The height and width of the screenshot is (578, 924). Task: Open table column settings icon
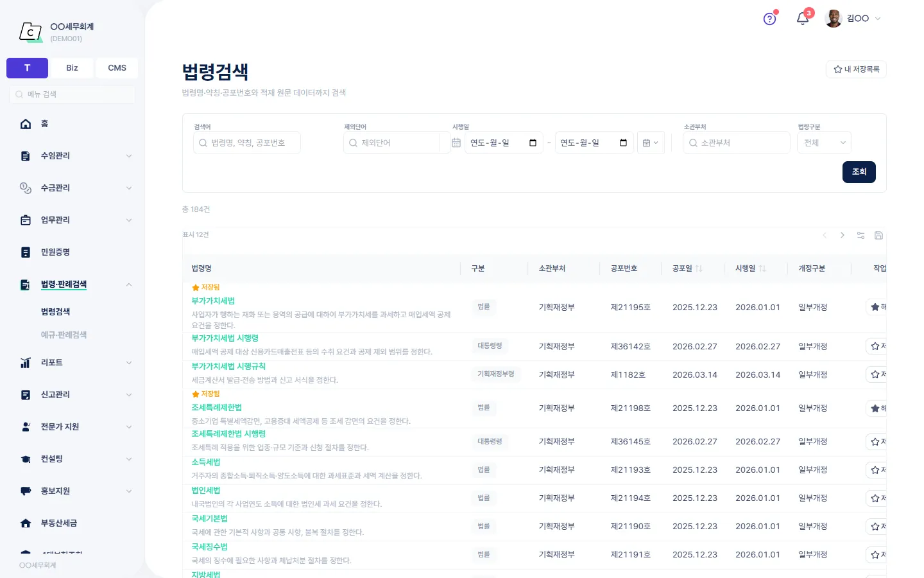(860, 236)
